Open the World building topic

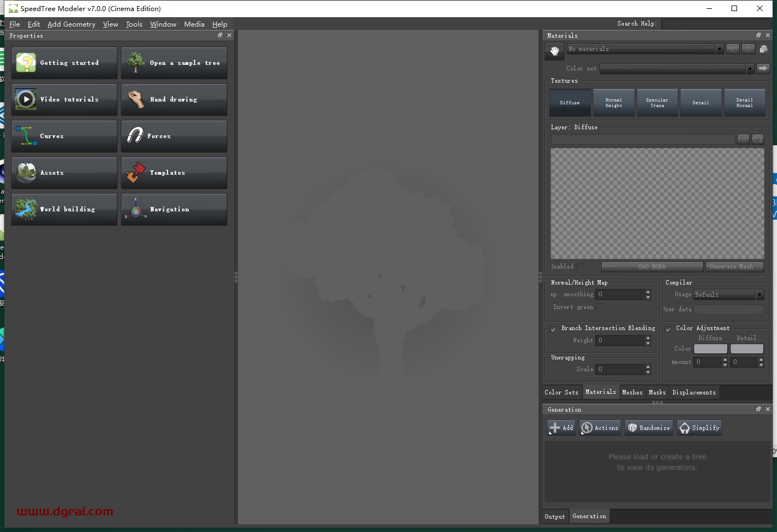(64, 209)
